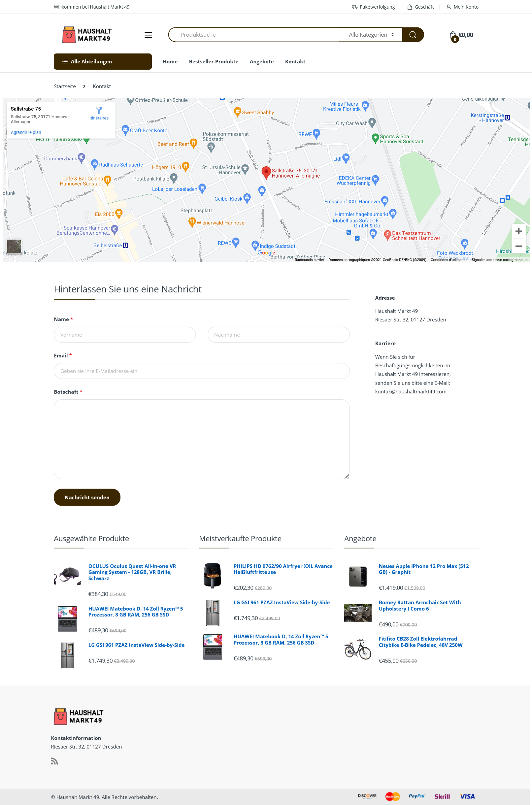The height and width of the screenshot is (805, 532).
Task: Open the shopping cart bag icon
Action: pyautogui.click(x=453, y=35)
